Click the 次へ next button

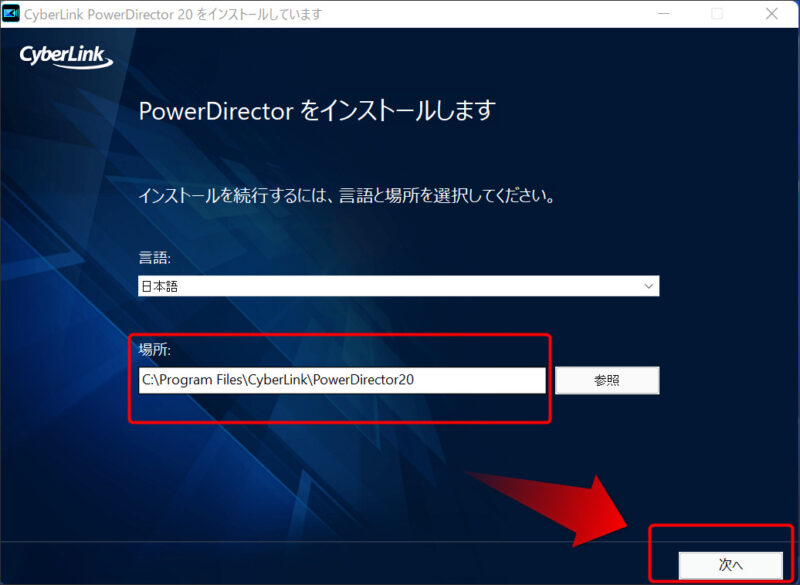731,565
